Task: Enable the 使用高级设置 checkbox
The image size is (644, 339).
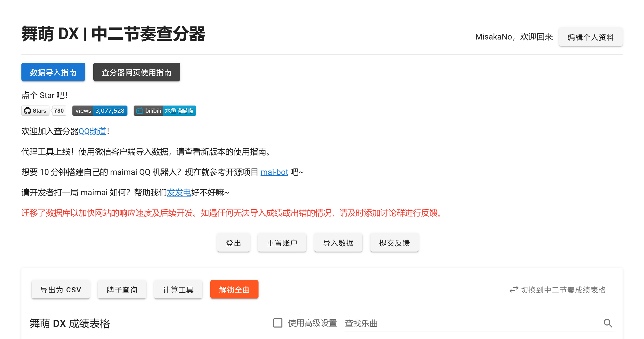Action: pos(278,323)
